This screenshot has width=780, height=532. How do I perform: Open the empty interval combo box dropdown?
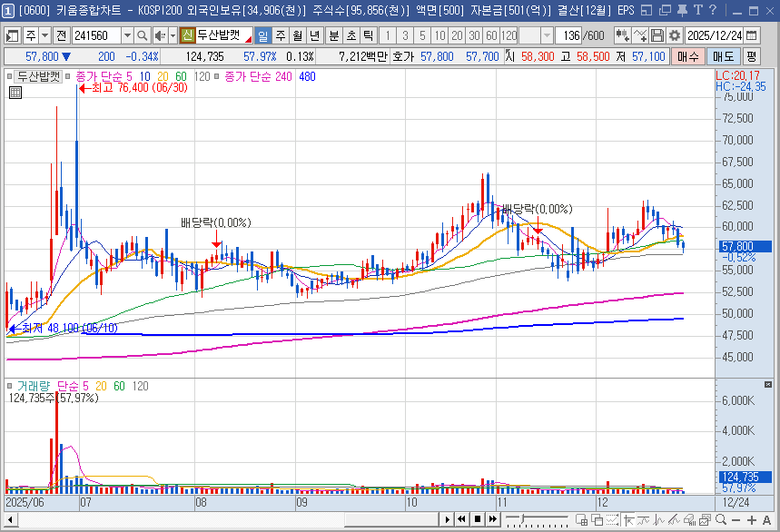548,35
